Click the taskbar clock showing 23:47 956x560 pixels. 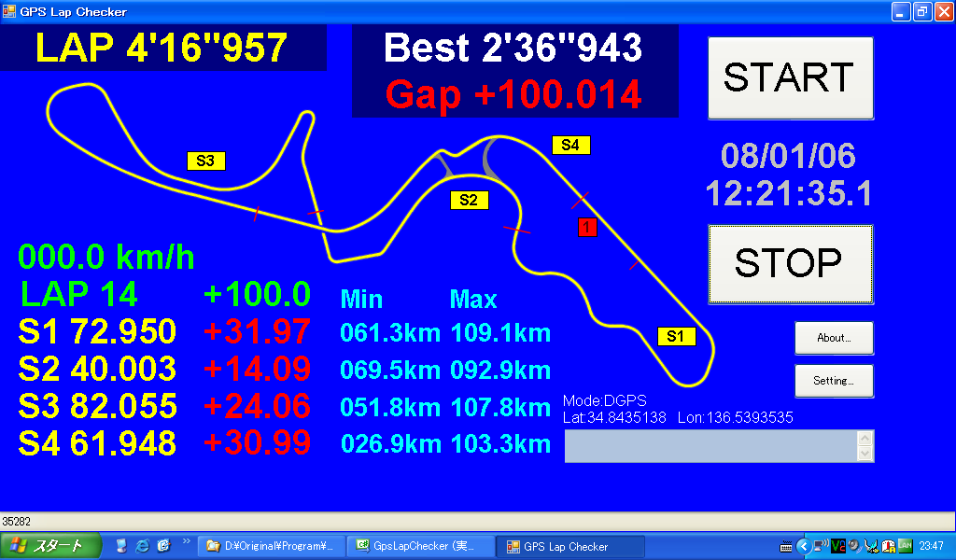coord(930,547)
